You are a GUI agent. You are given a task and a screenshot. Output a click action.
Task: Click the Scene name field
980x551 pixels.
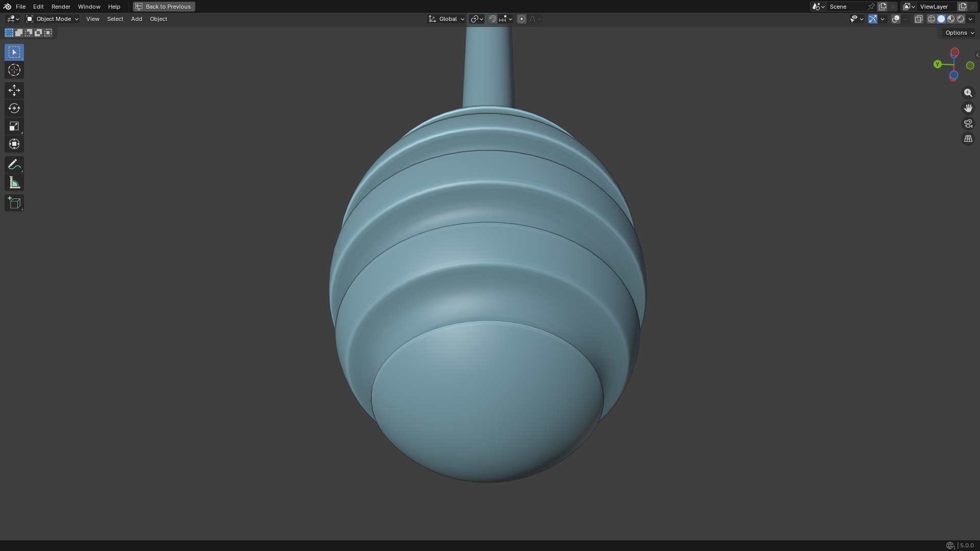click(846, 7)
